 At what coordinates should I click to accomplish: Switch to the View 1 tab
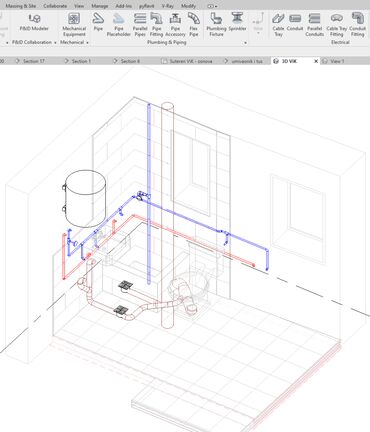pos(337,61)
